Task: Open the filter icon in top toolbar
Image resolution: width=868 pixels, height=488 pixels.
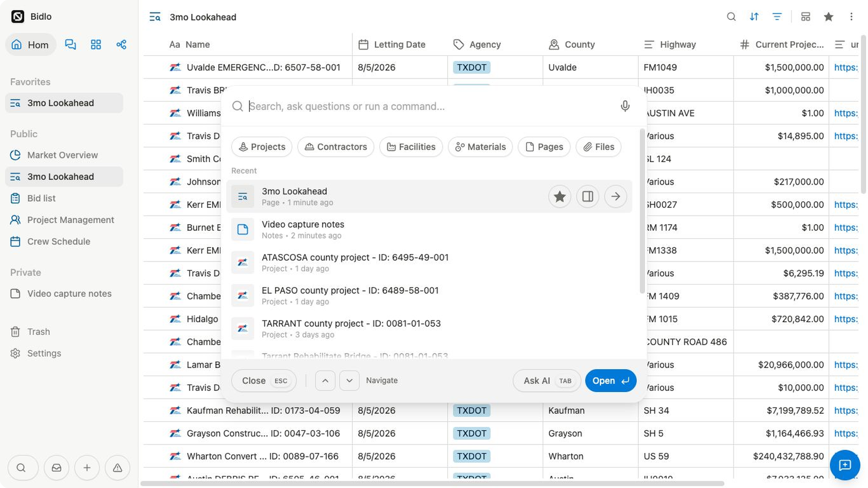Action: (777, 17)
